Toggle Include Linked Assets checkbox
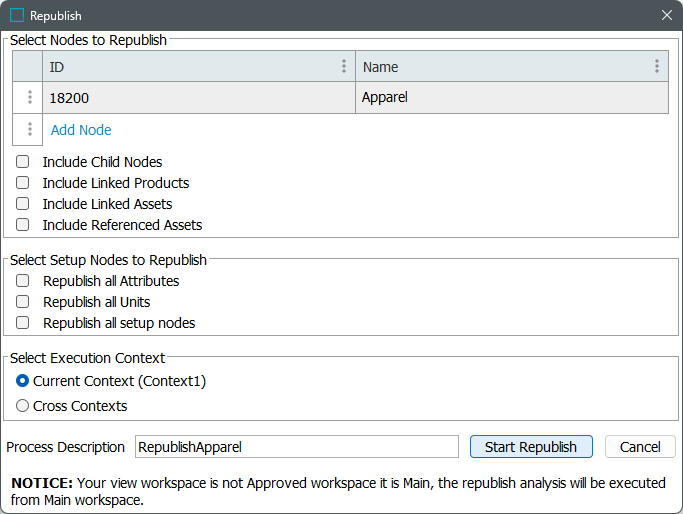 point(23,204)
